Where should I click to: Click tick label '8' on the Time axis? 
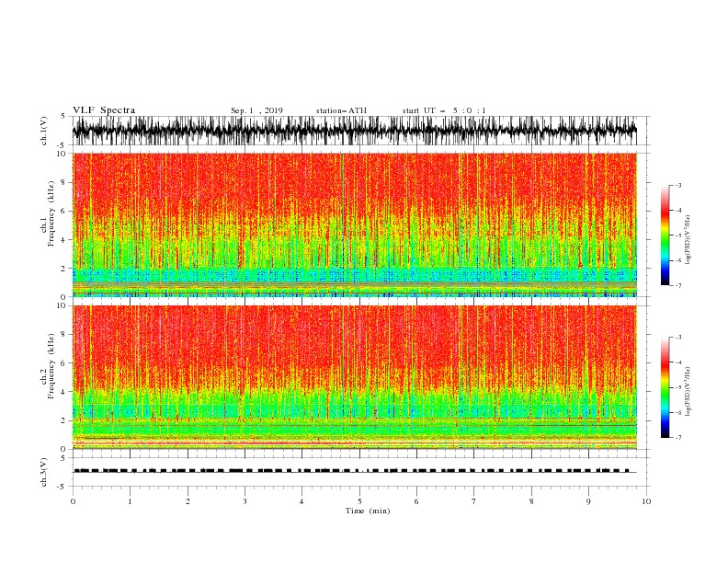(x=531, y=501)
